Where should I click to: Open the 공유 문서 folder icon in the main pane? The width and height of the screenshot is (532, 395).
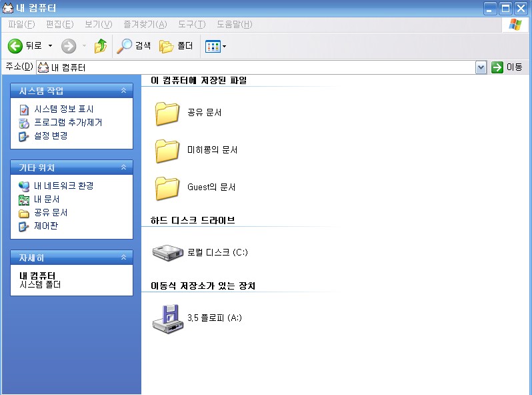pyautogui.click(x=167, y=114)
